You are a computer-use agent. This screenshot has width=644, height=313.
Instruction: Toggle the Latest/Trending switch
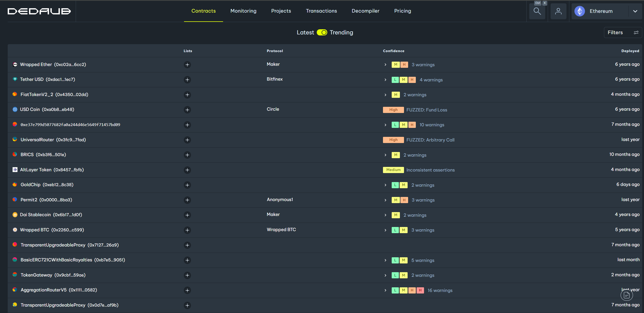coord(322,33)
